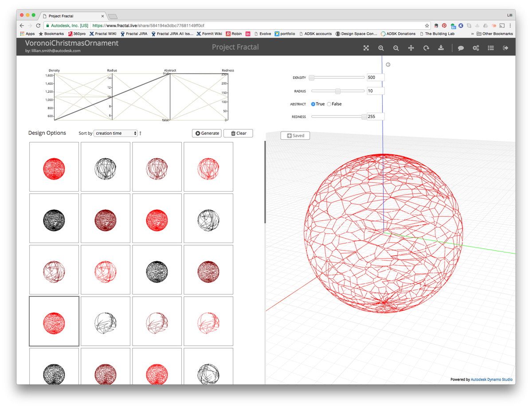Screen dimensions: 532x408
Task: Click the Density slider handle
Action: (312, 78)
